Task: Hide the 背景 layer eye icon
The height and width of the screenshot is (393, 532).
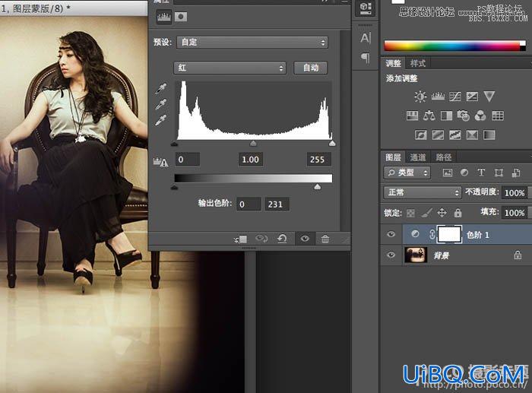Action: [x=391, y=255]
